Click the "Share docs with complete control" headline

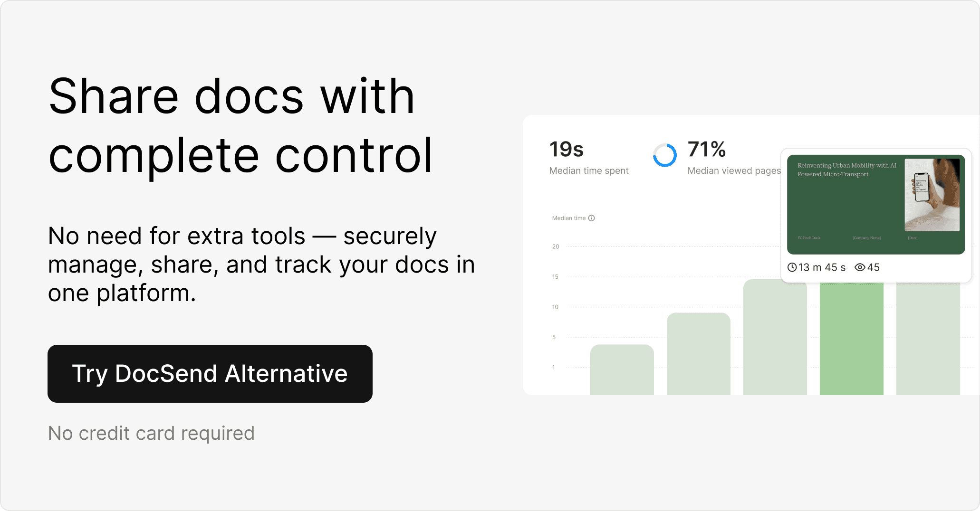240,126
